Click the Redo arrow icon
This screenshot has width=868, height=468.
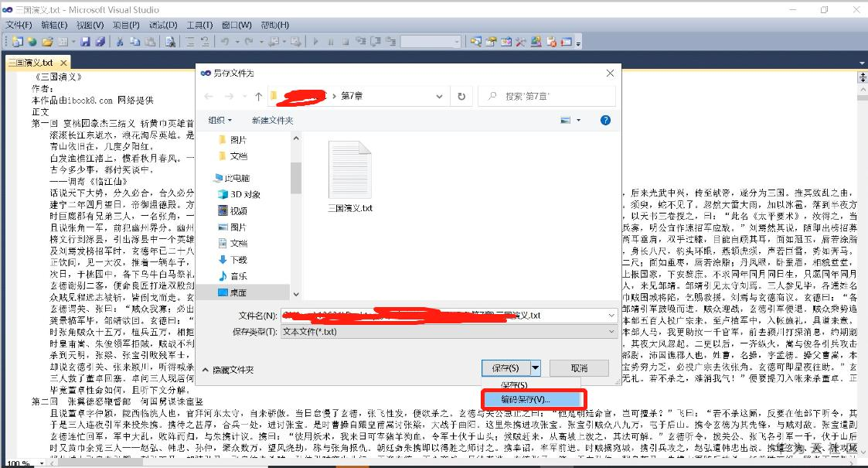point(249,42)
